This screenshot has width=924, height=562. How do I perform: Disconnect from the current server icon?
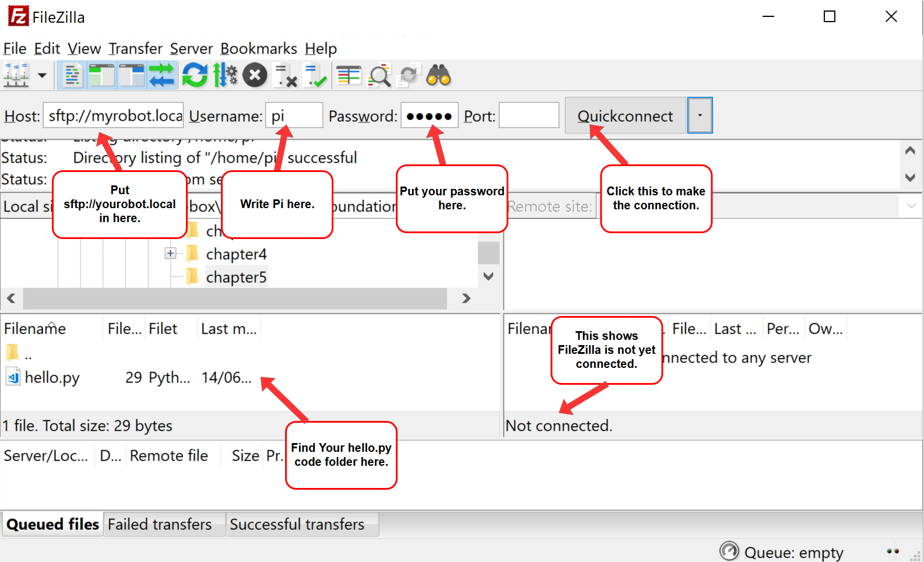(x=286, y=75)
